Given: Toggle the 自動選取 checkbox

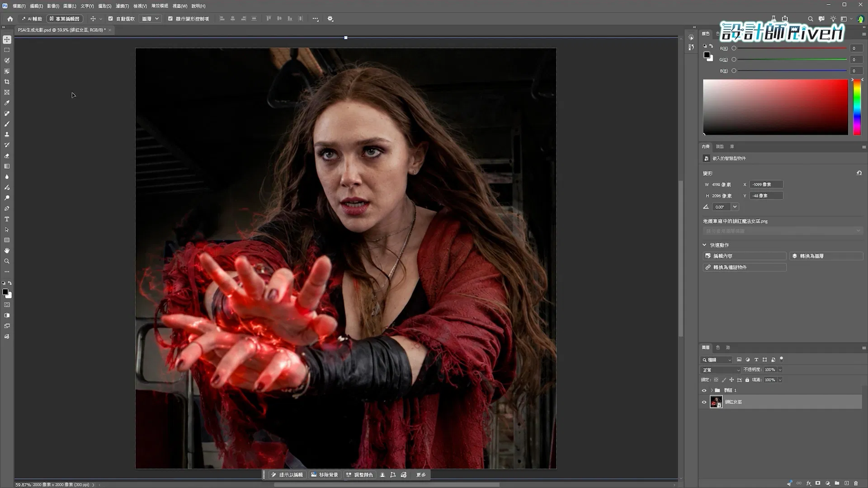Looking at the screenshot, I should [111, 19].
